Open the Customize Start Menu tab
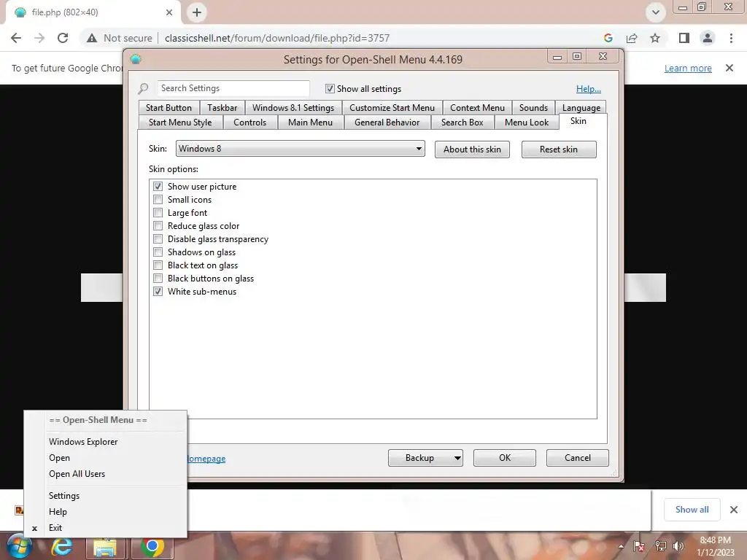 coord(392,108)
